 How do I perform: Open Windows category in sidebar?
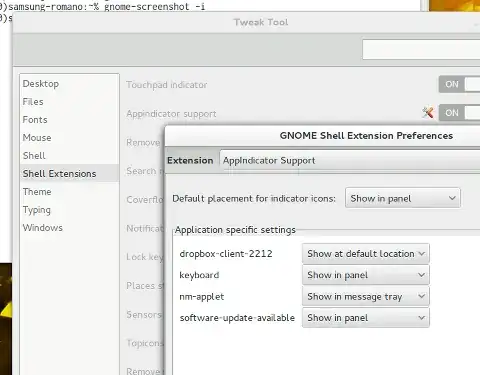pyautogui.click(x=69, y=228)
